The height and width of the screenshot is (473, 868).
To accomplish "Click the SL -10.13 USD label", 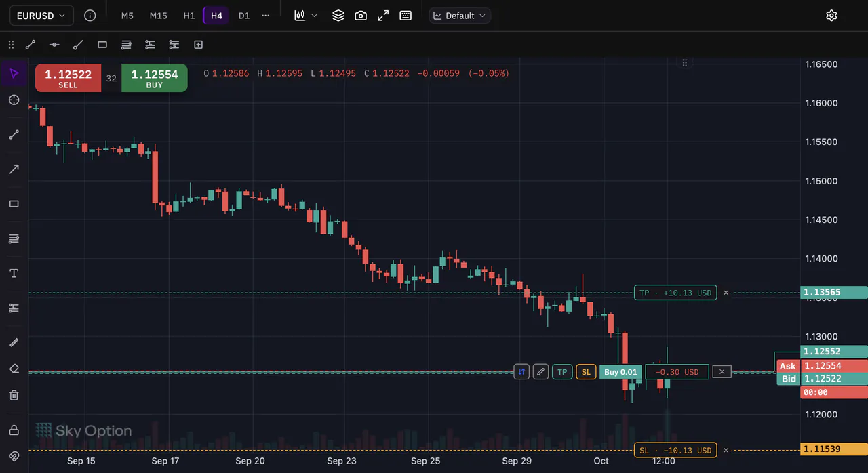I will 675,451.
